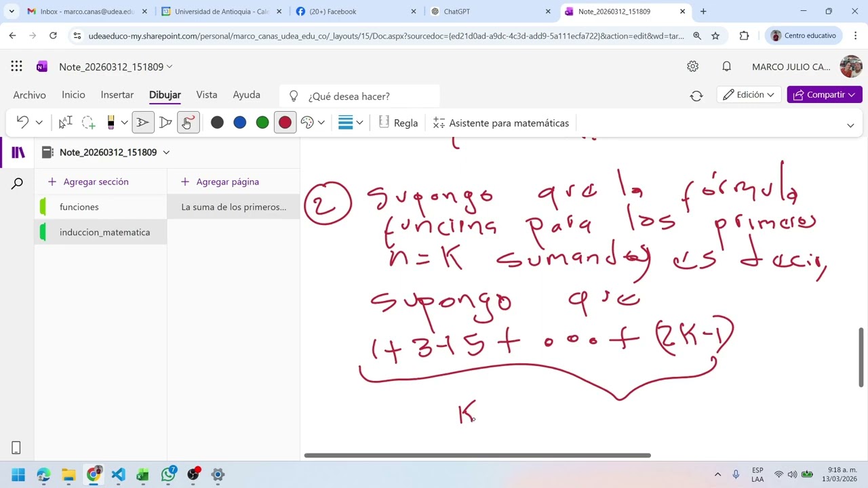Screen dimensions: 868x488
Task: Reload the page in browser
Action: point(53,36)
